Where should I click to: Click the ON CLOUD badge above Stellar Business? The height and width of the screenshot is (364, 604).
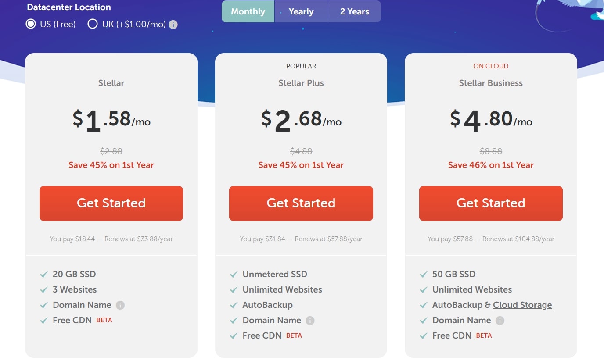(491, 66)
